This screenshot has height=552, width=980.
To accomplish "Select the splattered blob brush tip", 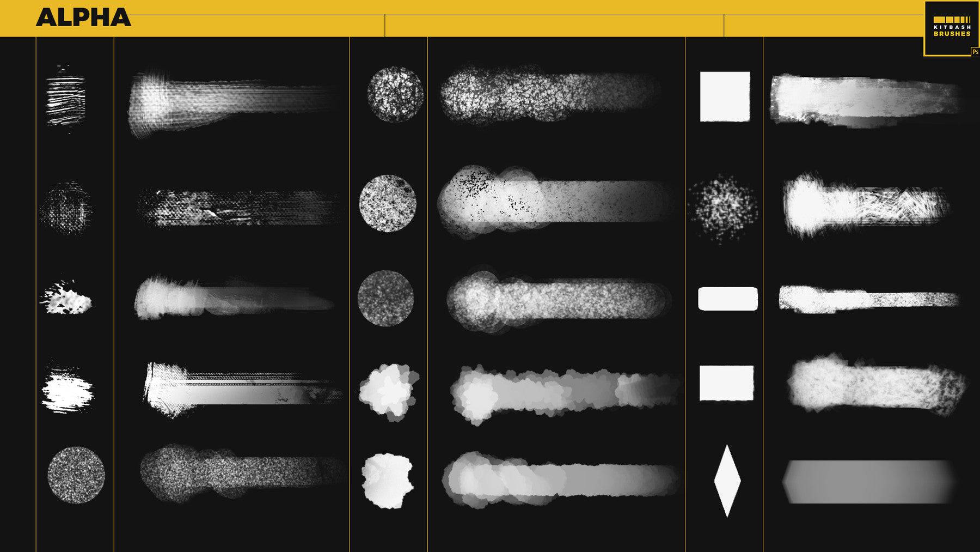I will tap(66, 298).
